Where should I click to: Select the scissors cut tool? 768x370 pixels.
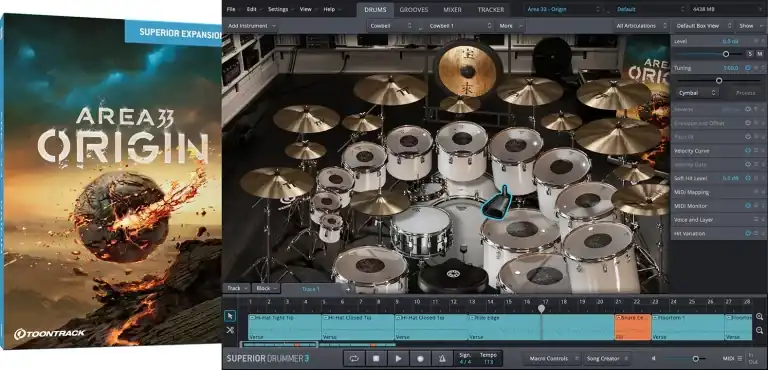point(230,330)
